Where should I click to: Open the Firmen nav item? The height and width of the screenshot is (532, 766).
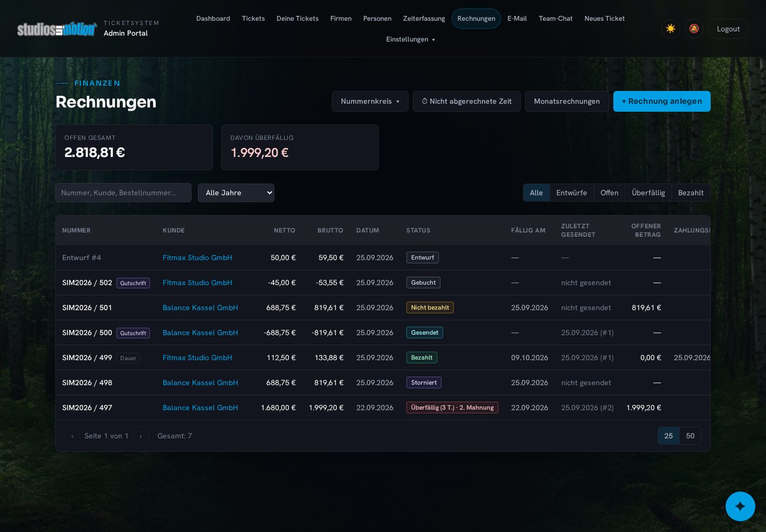(341, 19)
